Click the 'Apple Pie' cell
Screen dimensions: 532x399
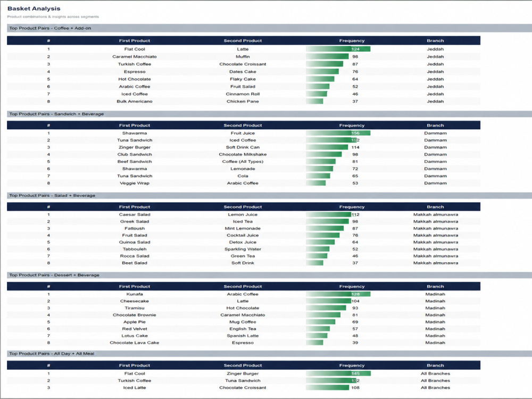click(x=135, y=322)
